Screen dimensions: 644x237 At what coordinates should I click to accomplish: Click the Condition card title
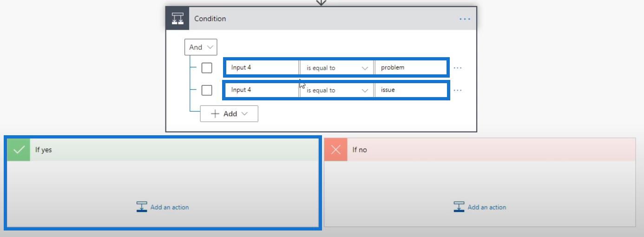210,19
